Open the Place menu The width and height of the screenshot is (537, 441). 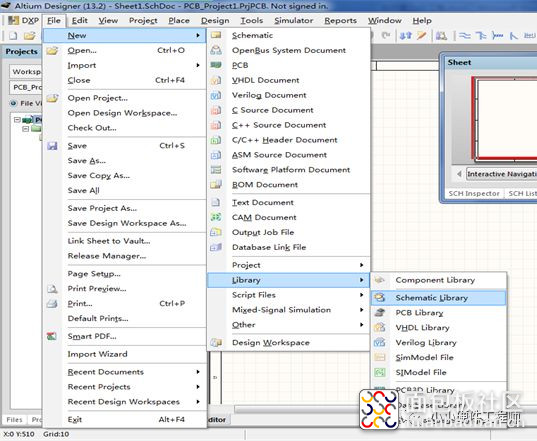(179, 21)
